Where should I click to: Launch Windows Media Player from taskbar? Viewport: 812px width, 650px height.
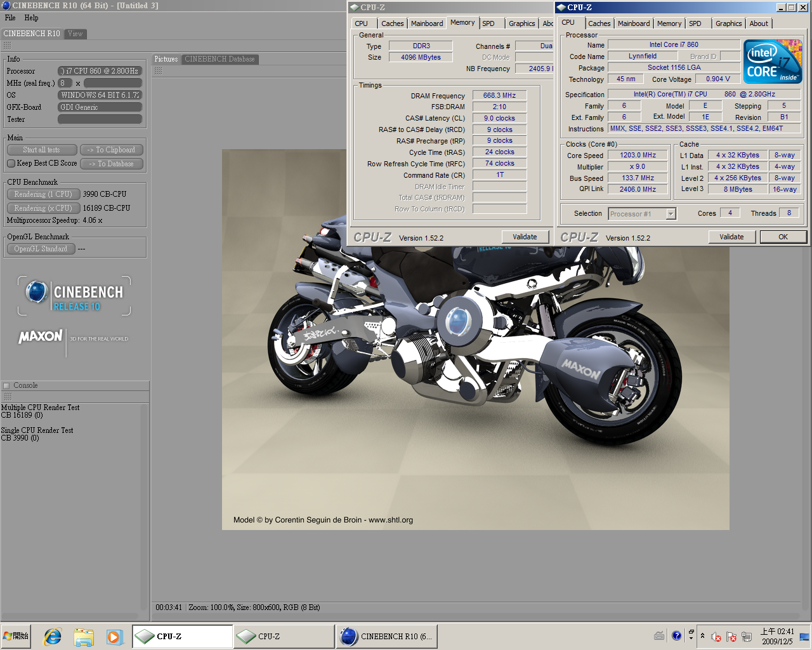tap(114, 636)
